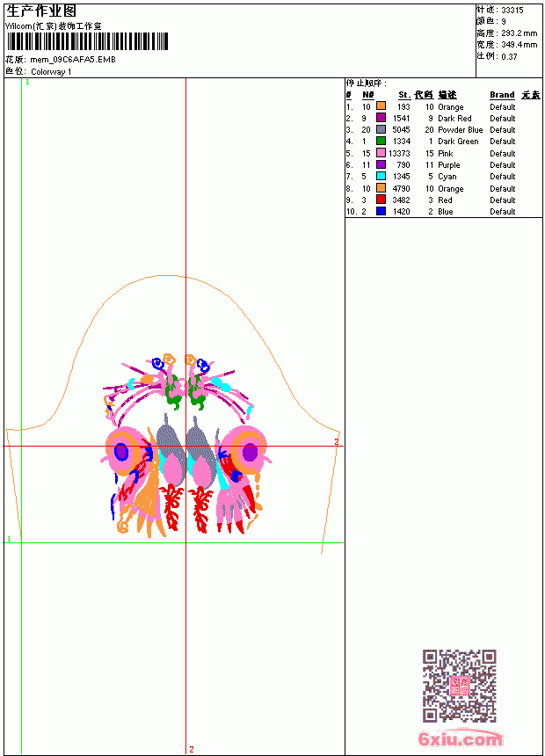Select the Purple color swatch
Image resolution: width=545 pixels, height=756 pixels.
(381, 164)
